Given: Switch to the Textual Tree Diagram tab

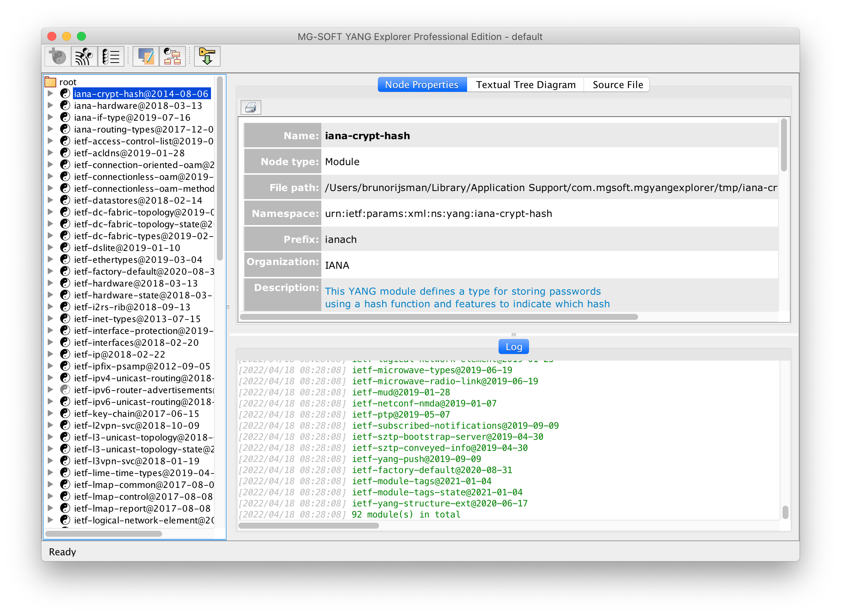Looking at the screenshot, I should 525,85.
